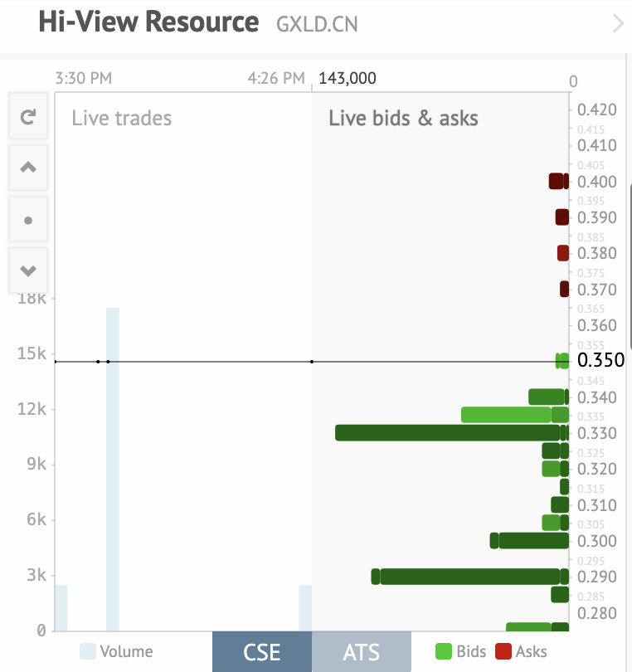This screenshot has height=672, width=632.
Task: Click the bid bar at 0.300
Action: click(532, 541)
